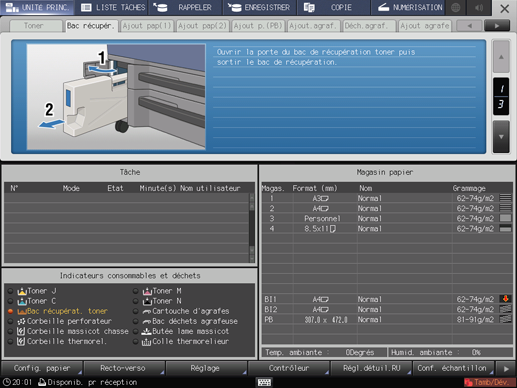Select the Colle thermorelieur icon
The height and width of the screenshot is (388, 517).
coord(146,342)
